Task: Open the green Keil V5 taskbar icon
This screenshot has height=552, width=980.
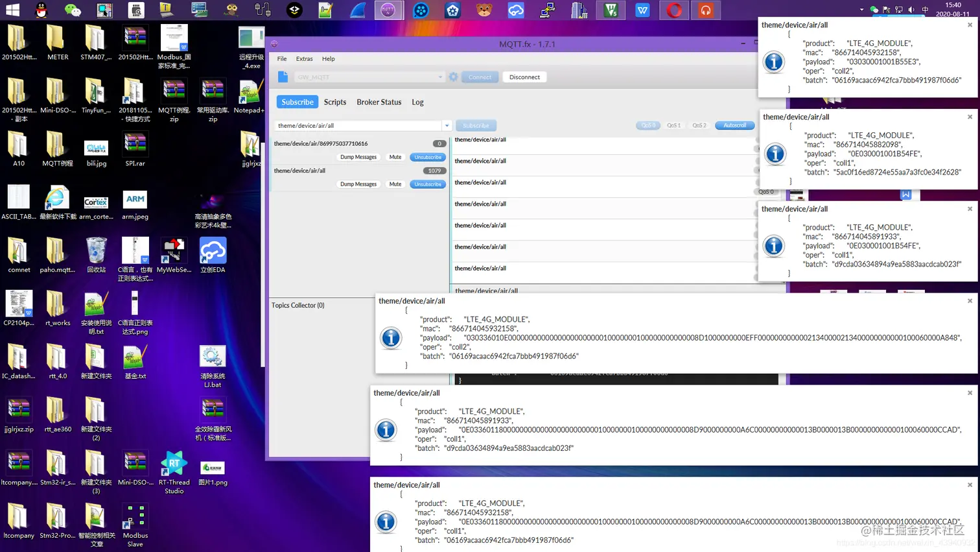Action: [611, 10]
